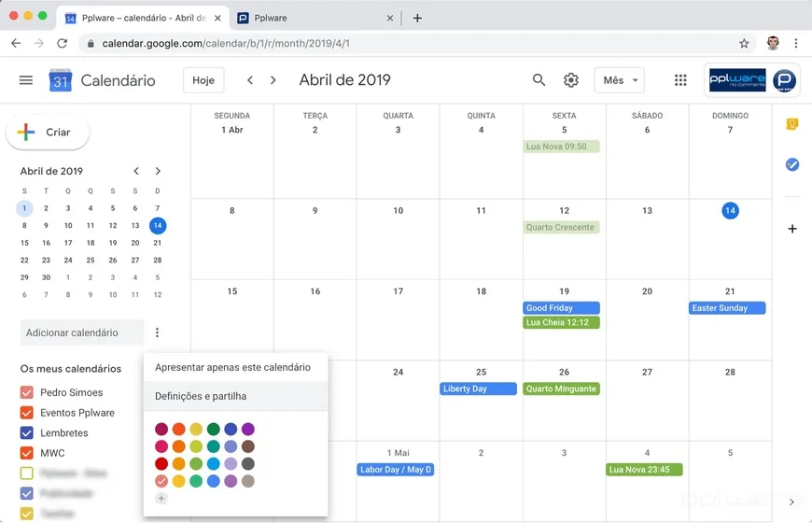This screenshot has height=523, width=812.
Task: Switch to the Pplware browser tab
Action: [x=315, y=18]
